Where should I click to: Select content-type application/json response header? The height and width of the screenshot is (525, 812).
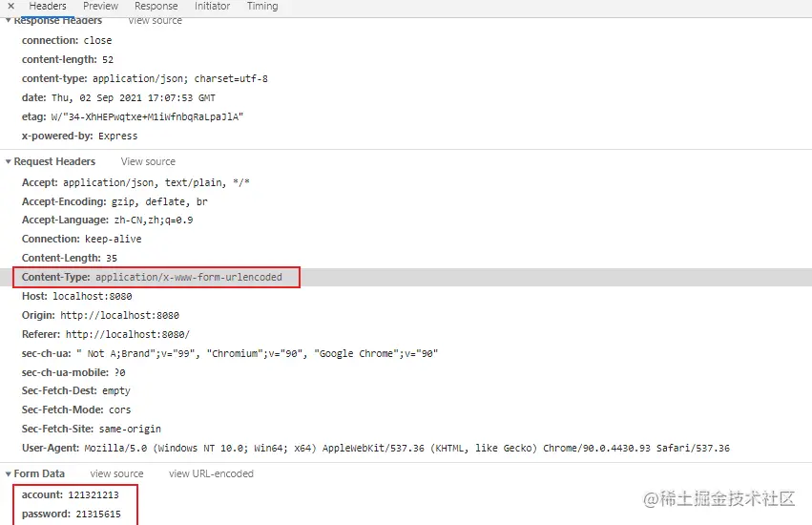point(145,79)
